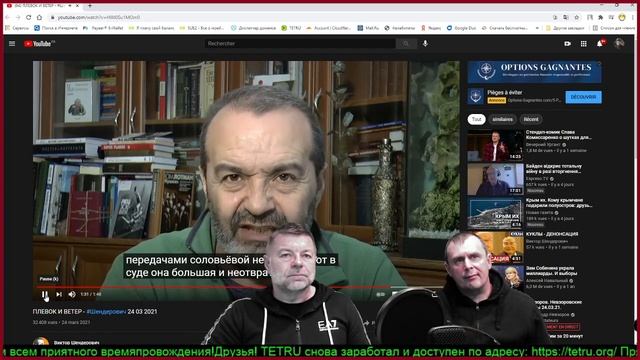Reload the browser page
Viewport: 640px width, 360px height.
(28, 17)
